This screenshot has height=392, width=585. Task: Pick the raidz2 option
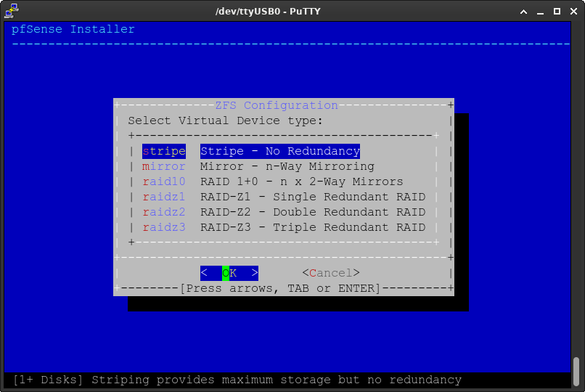pos(164,212)
